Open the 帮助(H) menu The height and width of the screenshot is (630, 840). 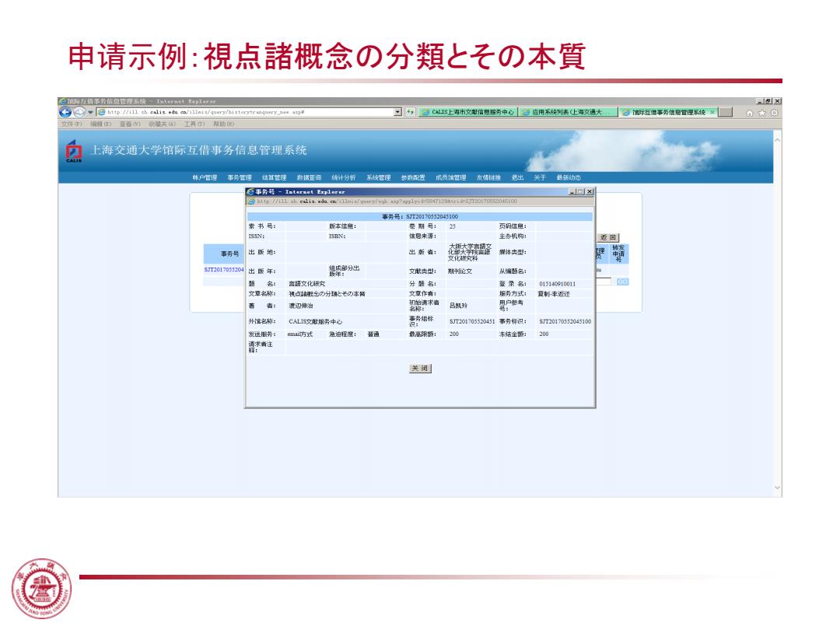224,124
